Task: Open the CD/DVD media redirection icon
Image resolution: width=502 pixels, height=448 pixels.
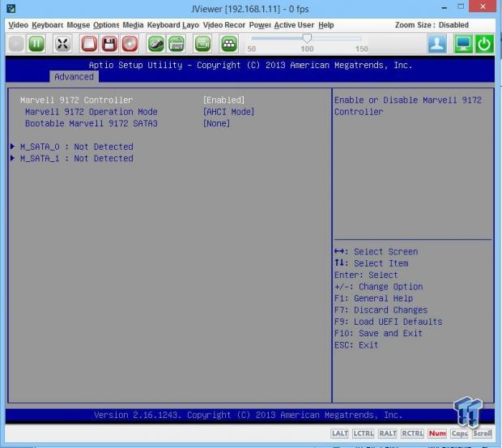Action: (x=130, y=44)
